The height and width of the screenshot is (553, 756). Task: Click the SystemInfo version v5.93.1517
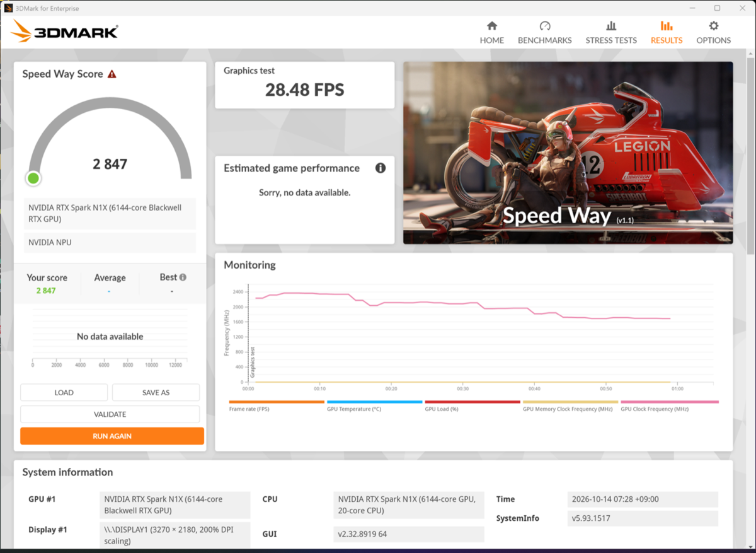pyautogui.click(x=642, y=518)
